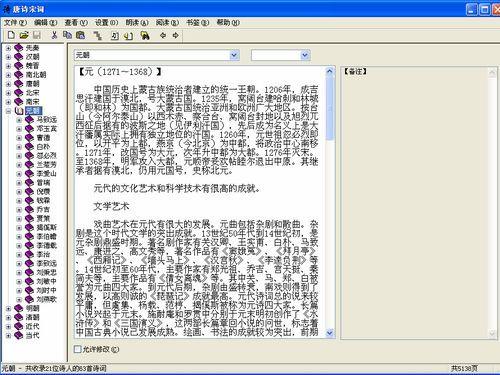Open the 朗读 menu
This screenshot has width=500, height=375.
click(137, 23)
